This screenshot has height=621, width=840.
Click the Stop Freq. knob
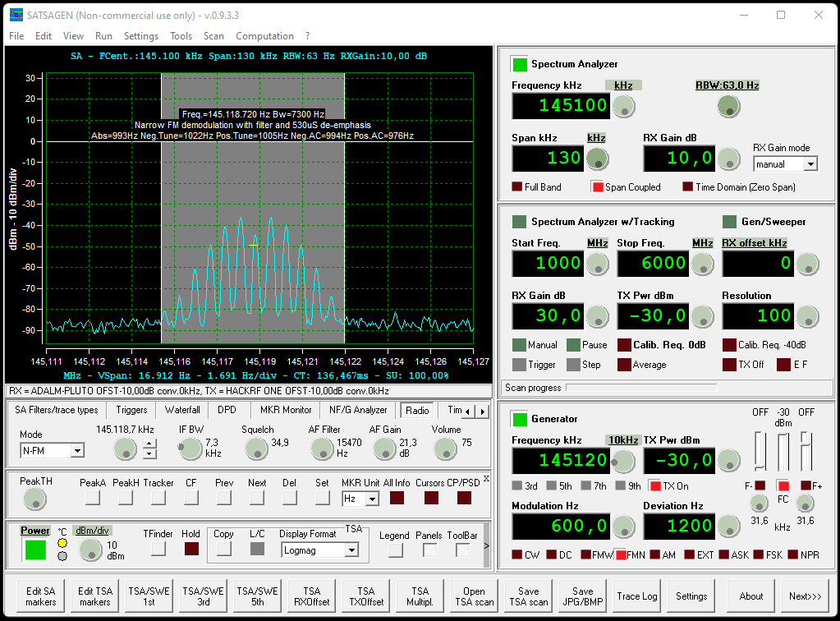pyautogui.click(x=702, y=264)
